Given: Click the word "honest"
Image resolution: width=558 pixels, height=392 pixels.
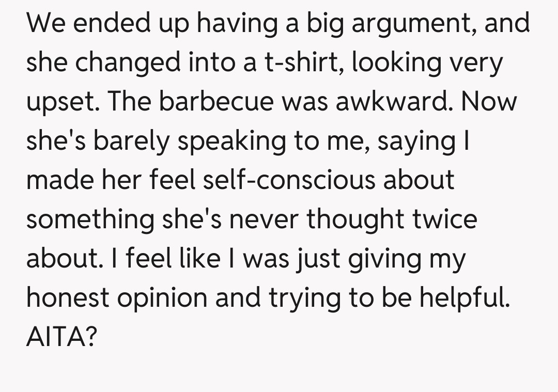Looking at the screenshot, I should (x=68, y=298).
